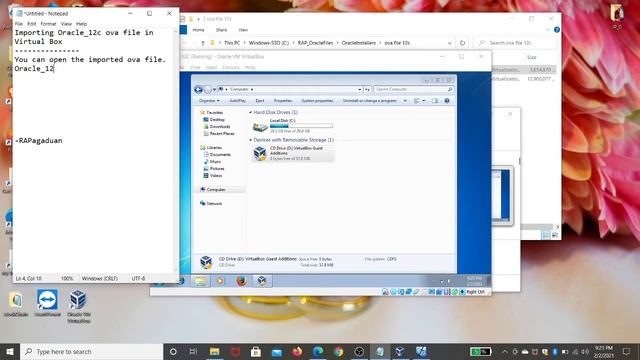Select Downloads in the VM navigation pane
Viewport: 640px width, 360px height.
pos(220,127)
